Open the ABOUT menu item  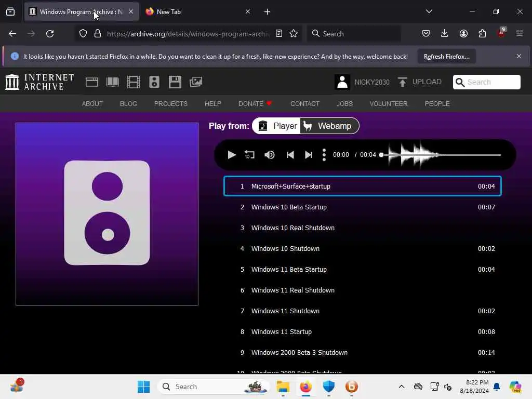pos(92,104)
